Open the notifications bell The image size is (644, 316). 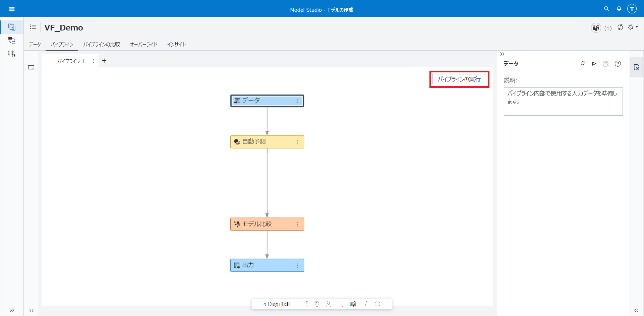pyautogui.click(x=619, y=9)
